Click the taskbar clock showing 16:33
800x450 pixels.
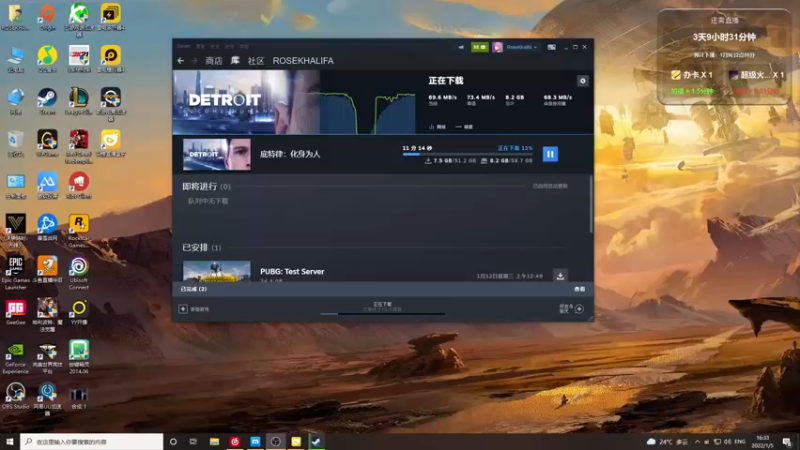click(762, 442)
